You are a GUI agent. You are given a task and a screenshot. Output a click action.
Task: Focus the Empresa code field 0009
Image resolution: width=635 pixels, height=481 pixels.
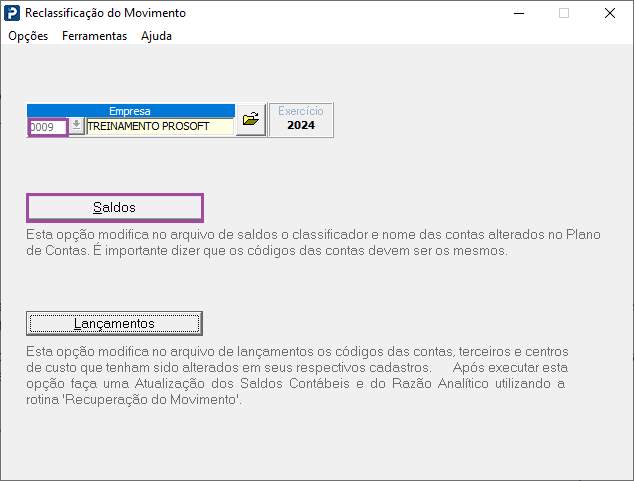tap(48, 127)
